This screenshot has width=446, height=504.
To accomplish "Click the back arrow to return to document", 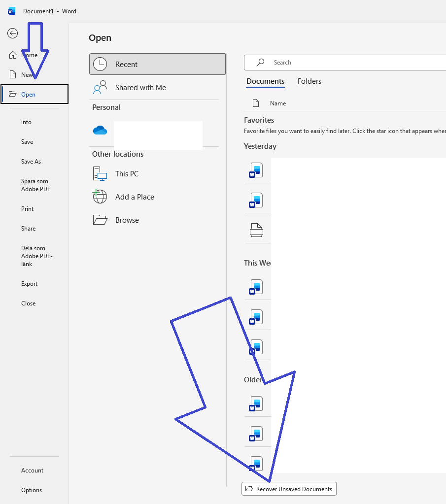I will pyautogui.click(x=12, y=33).
